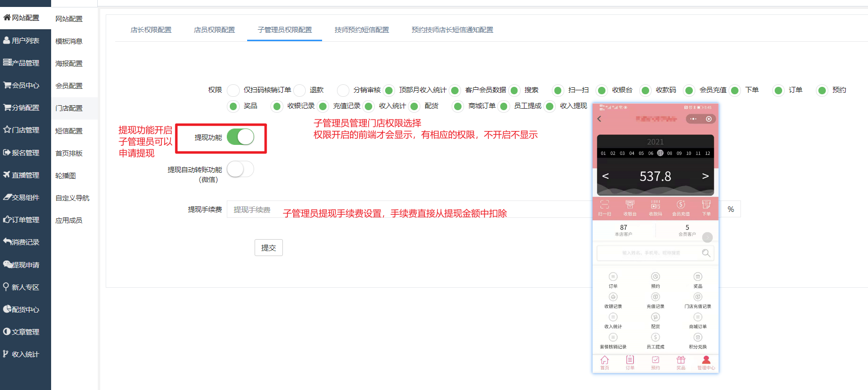
Task: Click the user icon beside 用户列表
Action: pyautogui.click(x=6, y=40)
